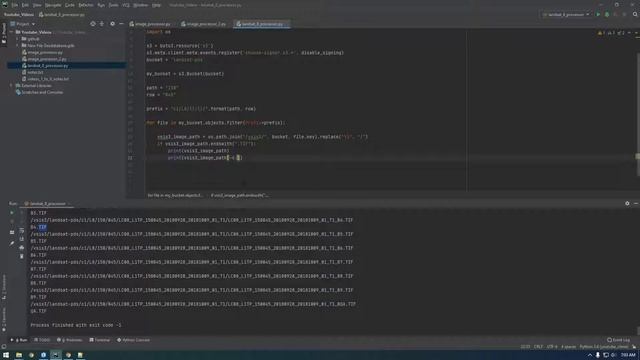Hide the Run tool window
This screenshot has width=640, height=360.
pyautogui.click(x=636, y=203)
